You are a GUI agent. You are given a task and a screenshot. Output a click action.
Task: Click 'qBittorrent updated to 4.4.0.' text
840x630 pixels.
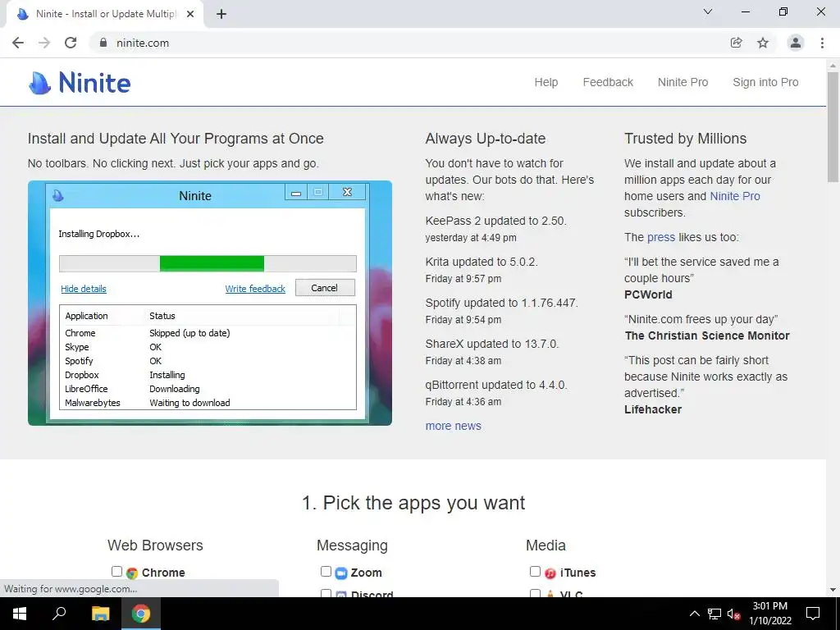click(496, 385)
